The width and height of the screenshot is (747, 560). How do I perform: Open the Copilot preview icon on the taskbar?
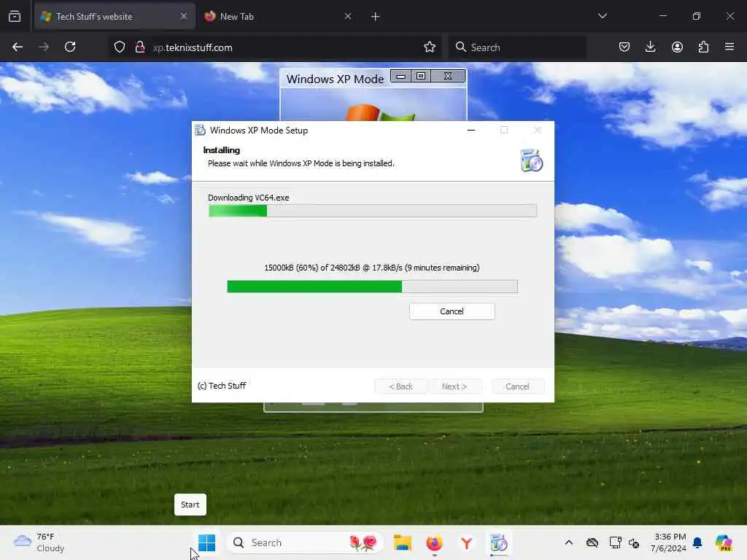[x=724, y=542]
